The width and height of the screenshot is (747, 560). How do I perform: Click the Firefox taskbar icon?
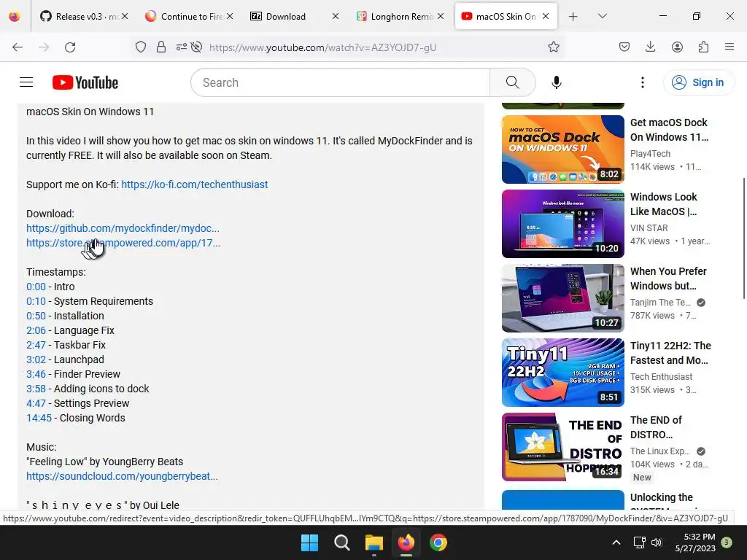coord(406,542)
